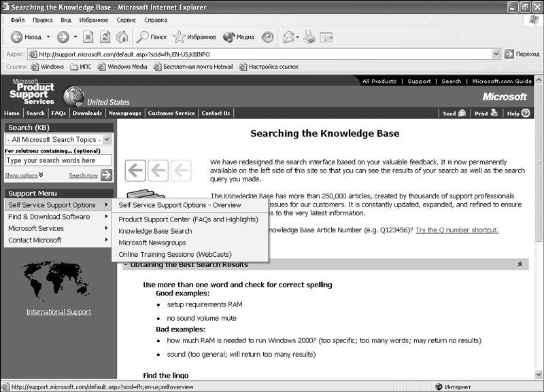This screenshot has height=392, width=544.
Task: Click the Back (Назад) arrow icon
Action: click(x=16, y=37)
